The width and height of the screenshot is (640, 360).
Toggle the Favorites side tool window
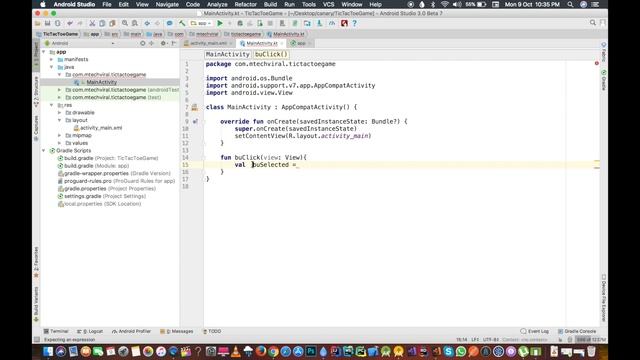(x=36, y=262)
